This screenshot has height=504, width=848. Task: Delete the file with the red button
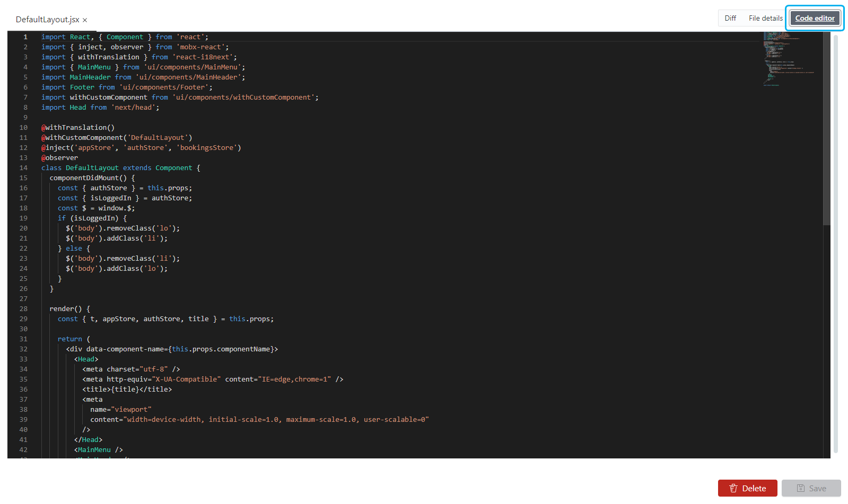747,488
